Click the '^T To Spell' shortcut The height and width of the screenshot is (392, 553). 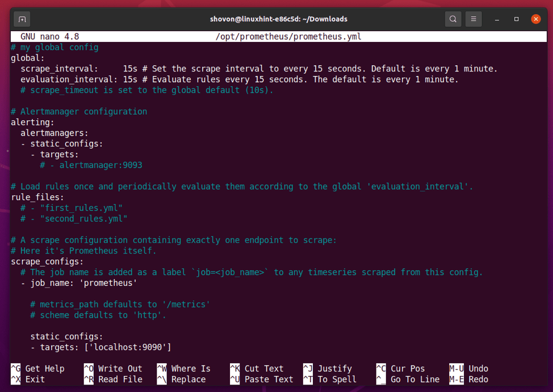tap(330, 380)
